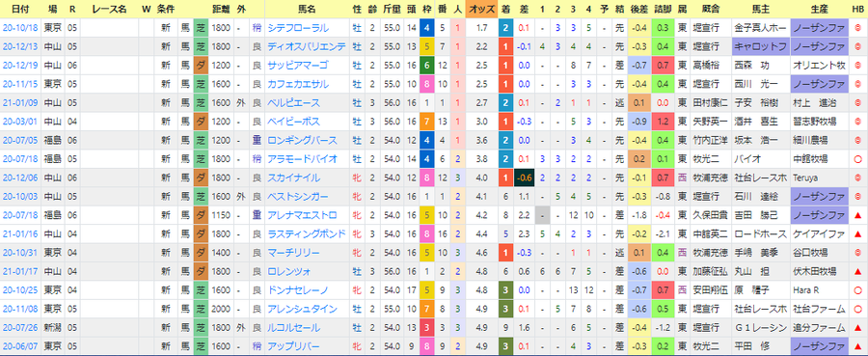This screenshot has width=868, height=356.
Task: Open horse マーチリリー
Action: tap(294, 253)
